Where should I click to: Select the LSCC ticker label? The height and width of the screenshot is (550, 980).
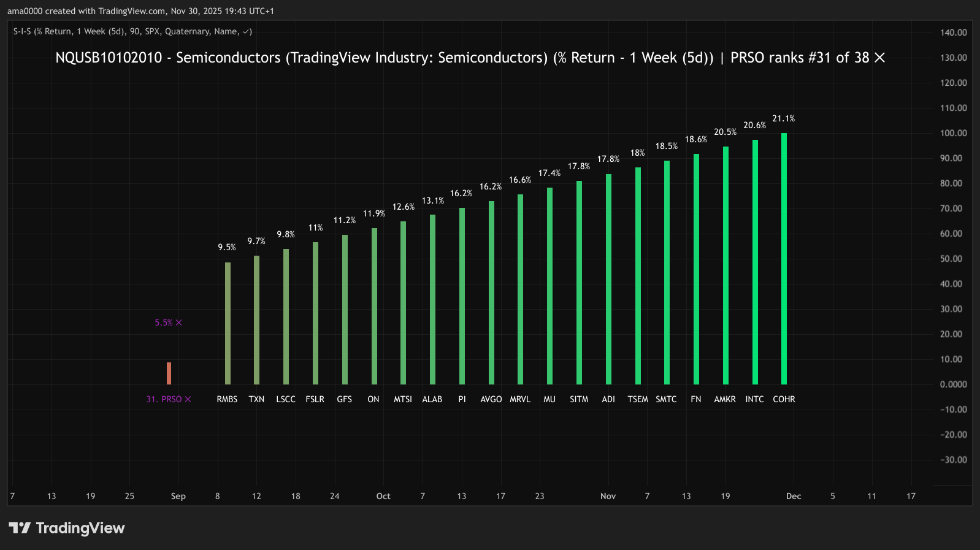[x=286, y=399]
